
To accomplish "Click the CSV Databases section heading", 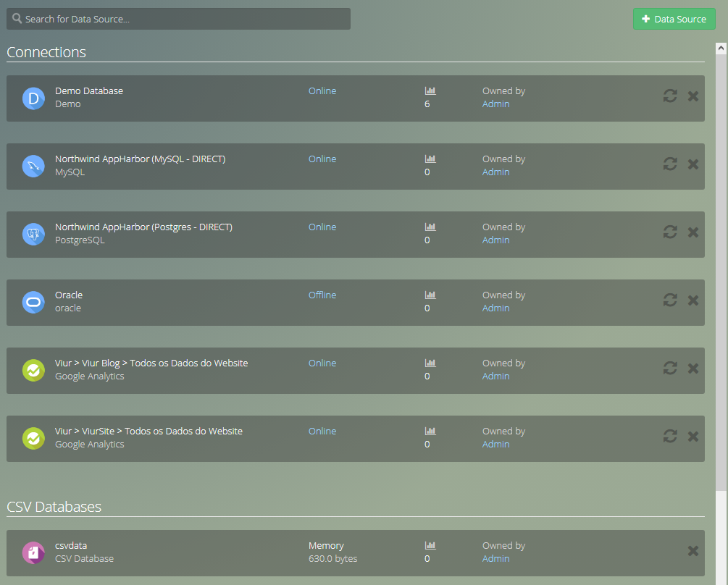I will click(54, 507).
